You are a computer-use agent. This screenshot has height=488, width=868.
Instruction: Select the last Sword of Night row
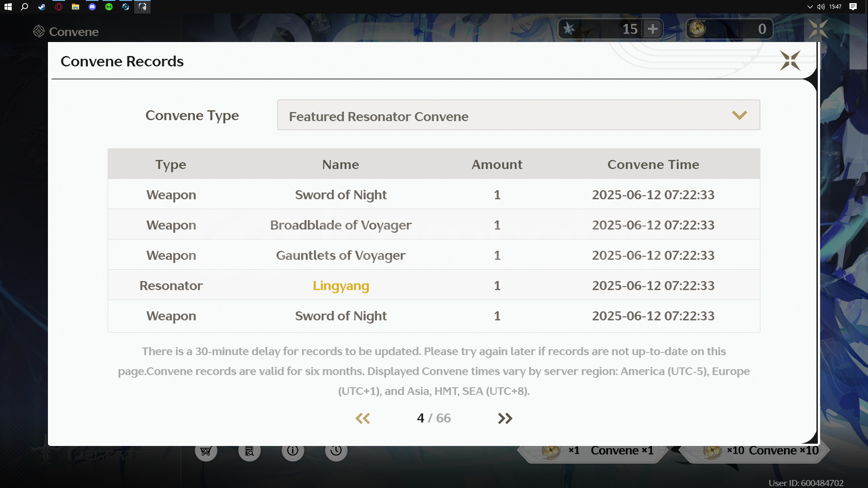pyautogui.click(x=434, y=316)
